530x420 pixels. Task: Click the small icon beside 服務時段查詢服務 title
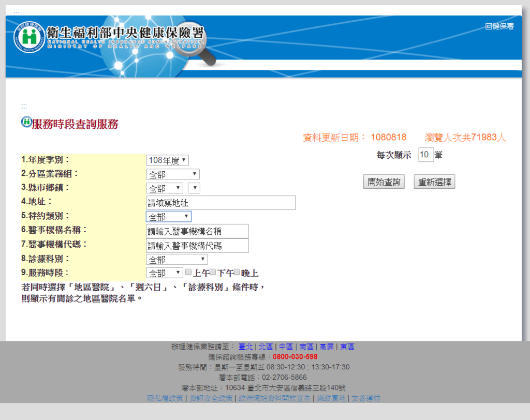26,122
